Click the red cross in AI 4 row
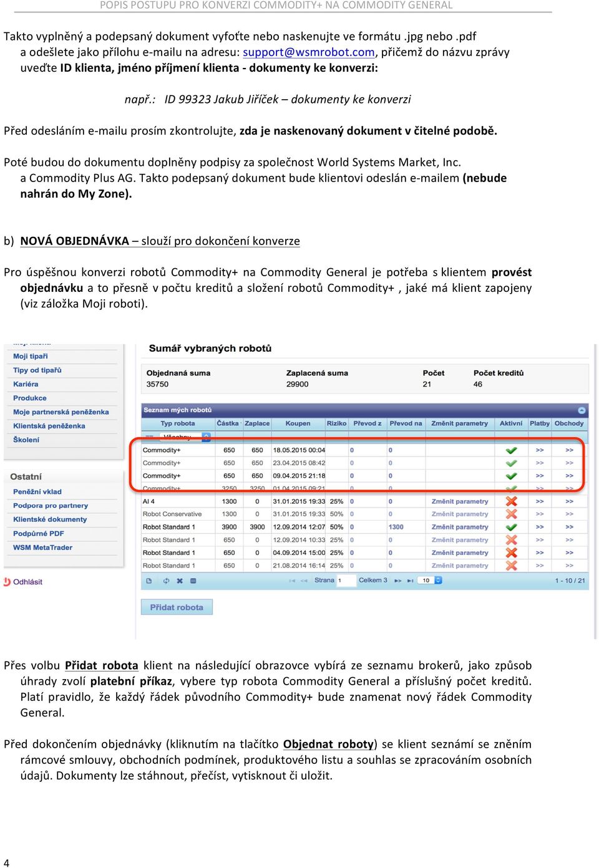This screenshot has height=868, width=599. [x=512, y=501]
